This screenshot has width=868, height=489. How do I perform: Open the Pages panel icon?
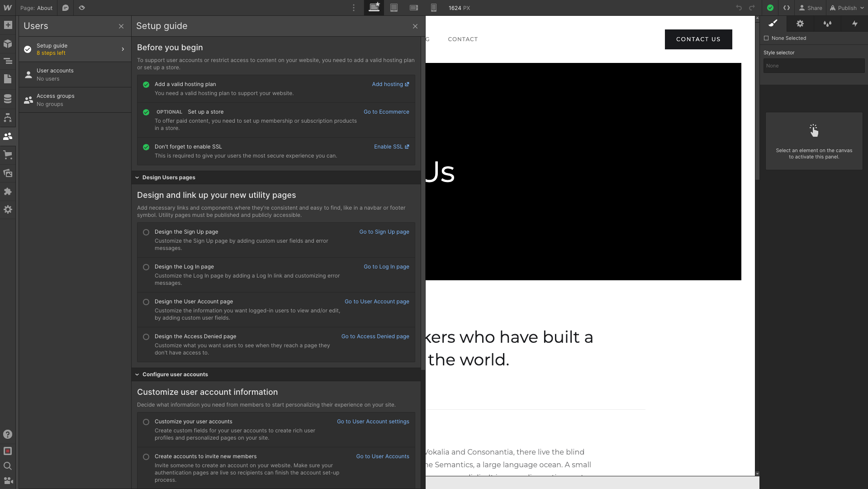click(8, 79)
